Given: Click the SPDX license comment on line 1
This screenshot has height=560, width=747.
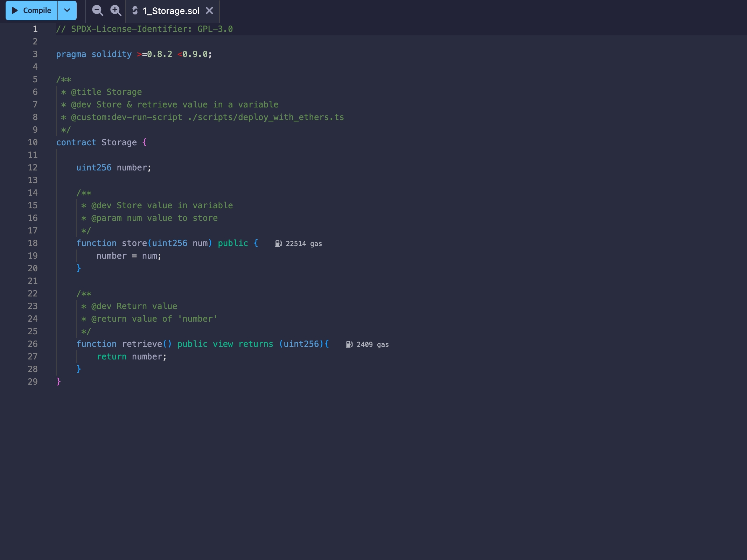Looking at the screenshot, I should [x=144, y=29].
